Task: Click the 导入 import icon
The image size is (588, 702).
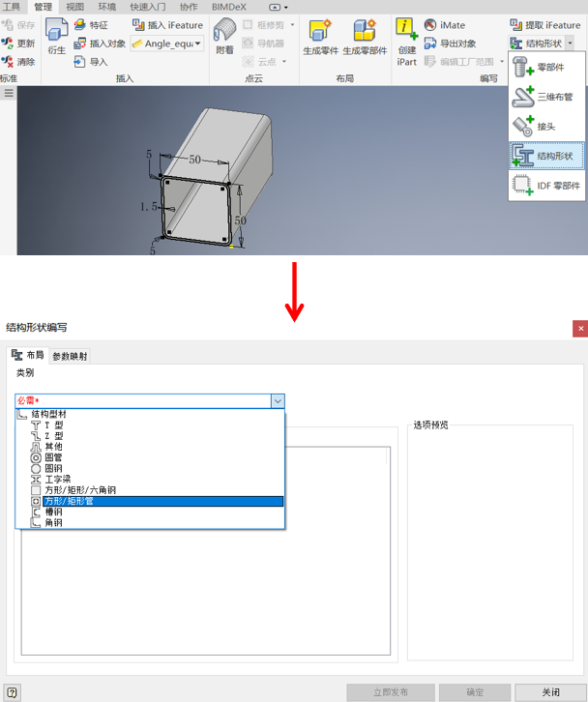Action: (79, 62)
